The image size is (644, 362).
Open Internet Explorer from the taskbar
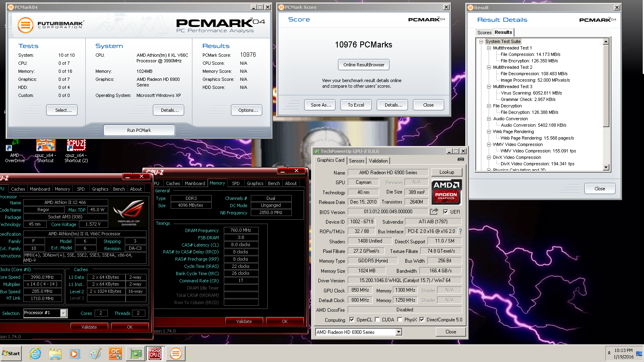pos(35,354)
